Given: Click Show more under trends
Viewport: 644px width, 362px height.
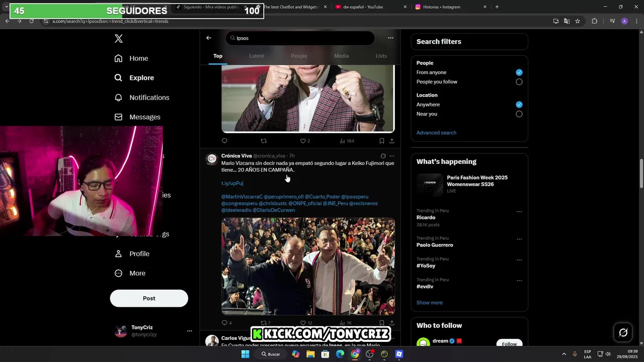Looking at the screenshot, I should pyautogui.click(x=429, y=303).
